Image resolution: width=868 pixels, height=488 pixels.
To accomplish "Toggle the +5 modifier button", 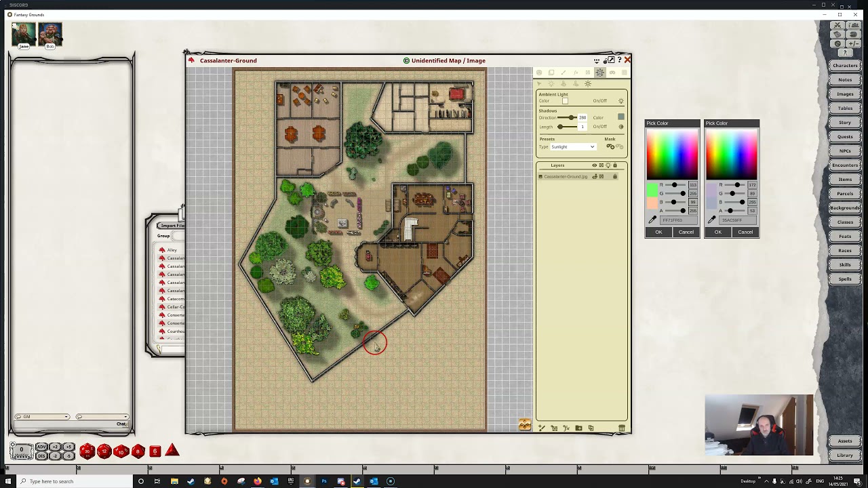I will click(68, 447).
